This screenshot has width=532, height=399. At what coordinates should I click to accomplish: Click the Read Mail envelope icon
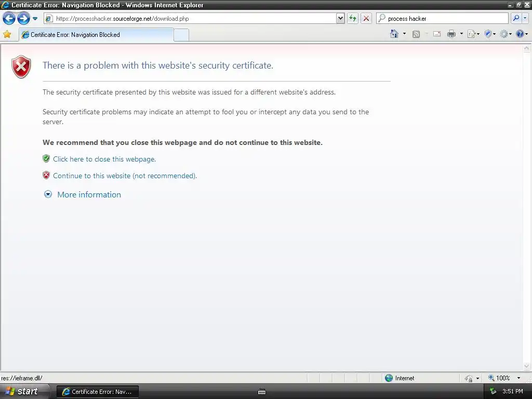click(437, 34)
